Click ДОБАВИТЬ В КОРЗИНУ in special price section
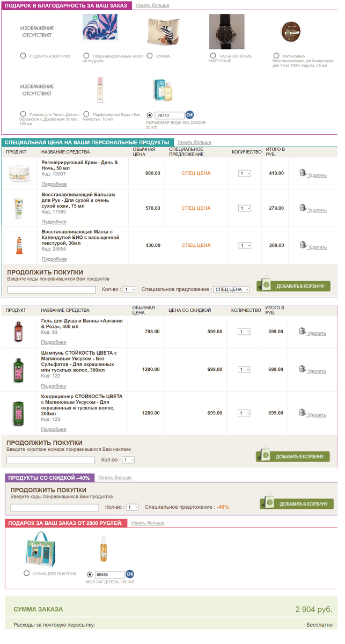The height and width of the screenshot is (644, 345). 293,286
